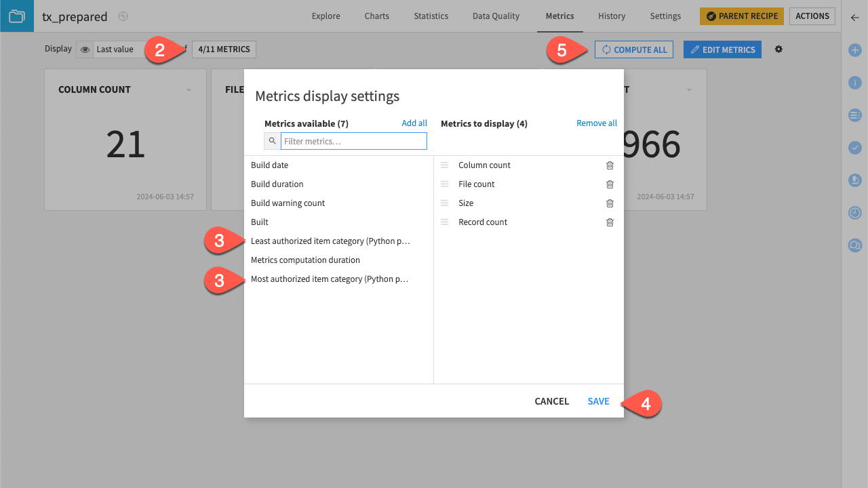868x488 pixels.
Task: Open the Lab icon in the right sidebar
Action: click(x=854, y=180)
